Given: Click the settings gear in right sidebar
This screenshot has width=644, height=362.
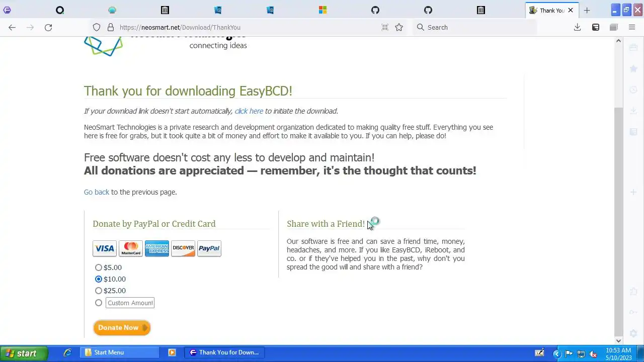Looking at the screenshot, I should [633, 333].
